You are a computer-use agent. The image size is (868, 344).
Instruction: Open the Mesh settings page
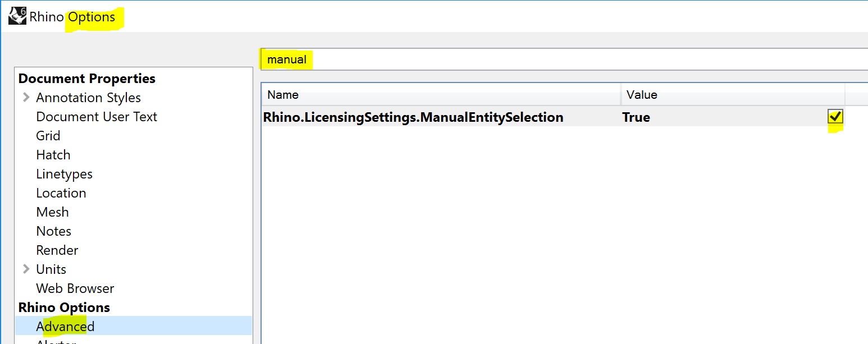pyautogui.click(x=52, y=212)
